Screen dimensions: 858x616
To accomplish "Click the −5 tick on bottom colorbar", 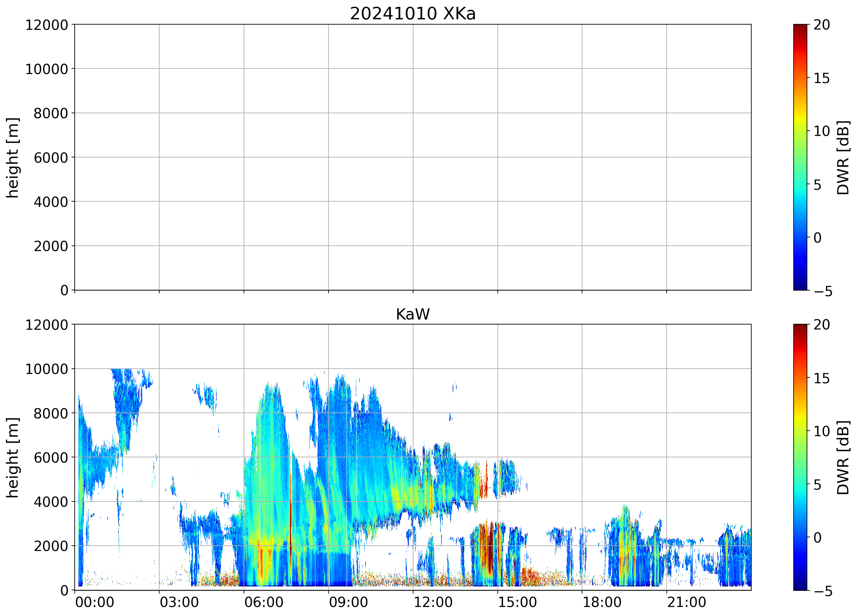I will point(823,591).
